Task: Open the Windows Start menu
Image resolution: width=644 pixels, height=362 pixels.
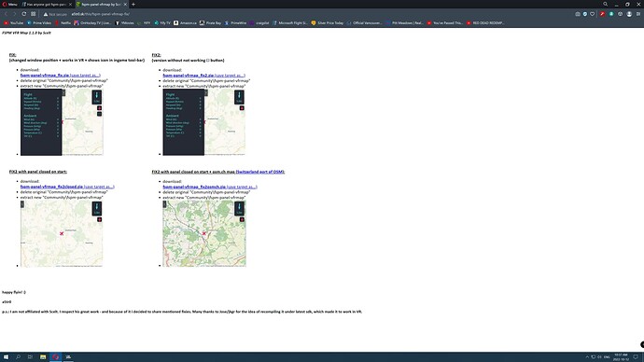Action: click(6, 357)
